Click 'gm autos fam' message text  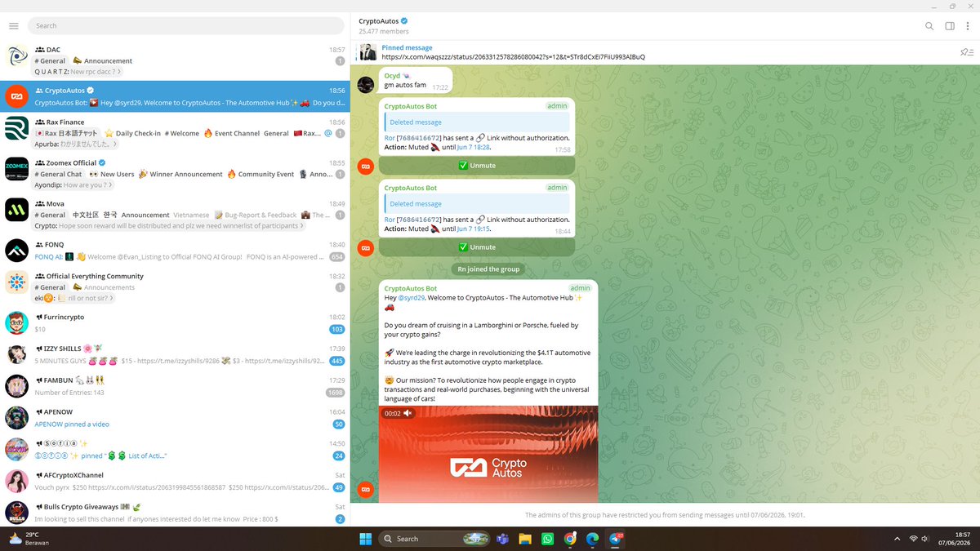tap(405, 85)
